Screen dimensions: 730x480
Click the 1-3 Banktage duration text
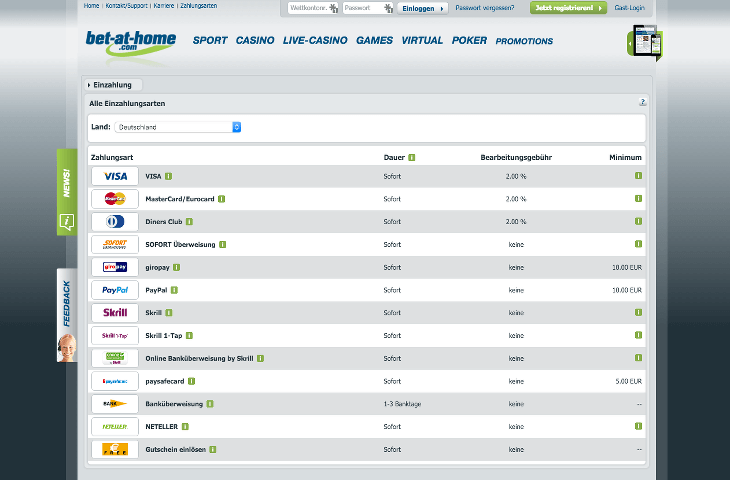402,404
